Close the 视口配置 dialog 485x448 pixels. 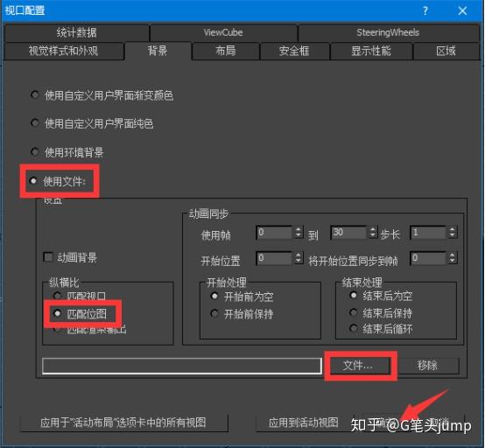pyautogui.click(x=463, y=11)
